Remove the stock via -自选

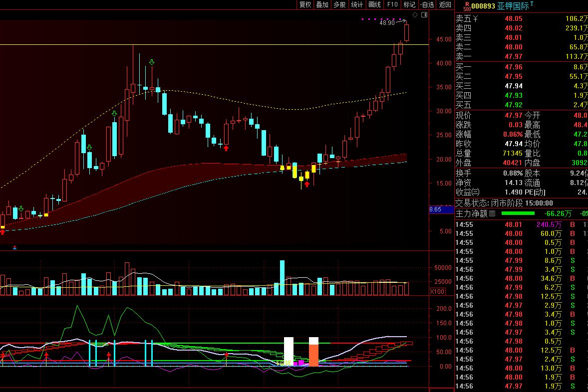[427, 4]
